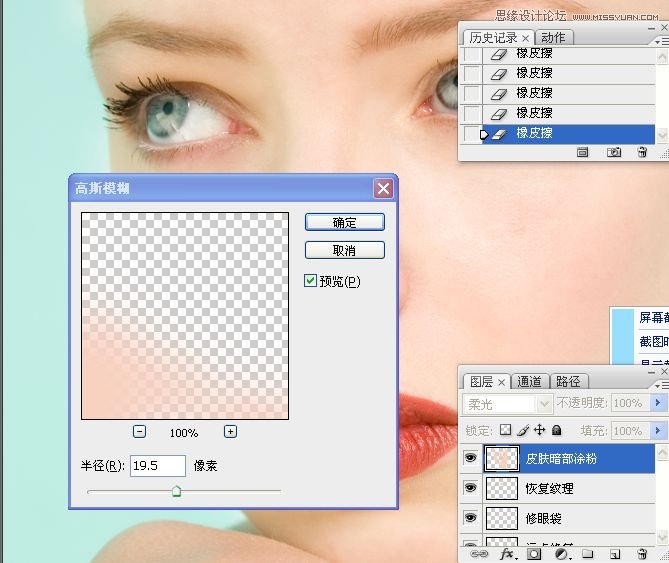Create new snapshot camera icon in History

[x=614, y=152]
